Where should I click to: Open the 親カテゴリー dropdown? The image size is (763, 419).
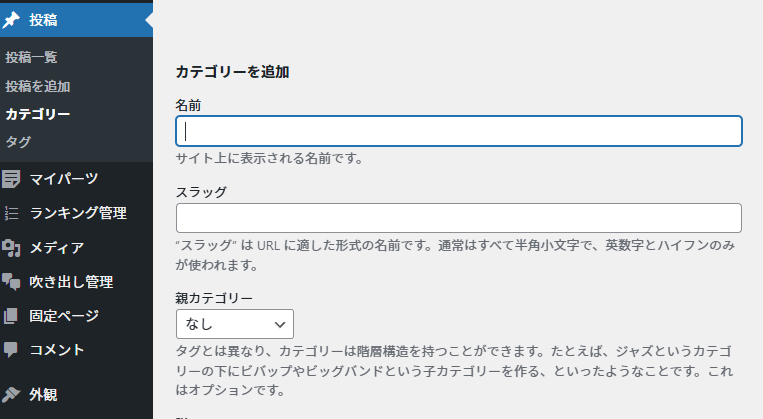tap(235, 324)
